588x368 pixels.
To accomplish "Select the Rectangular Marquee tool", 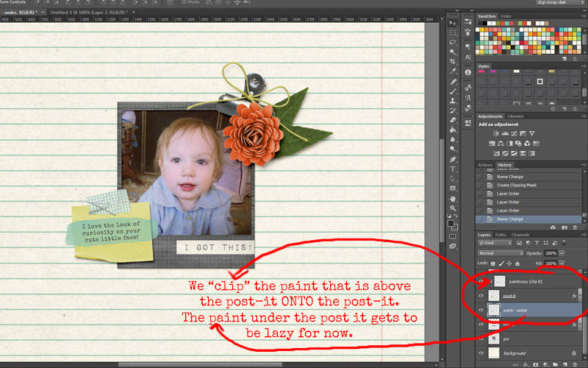I will tap(453, 32).
